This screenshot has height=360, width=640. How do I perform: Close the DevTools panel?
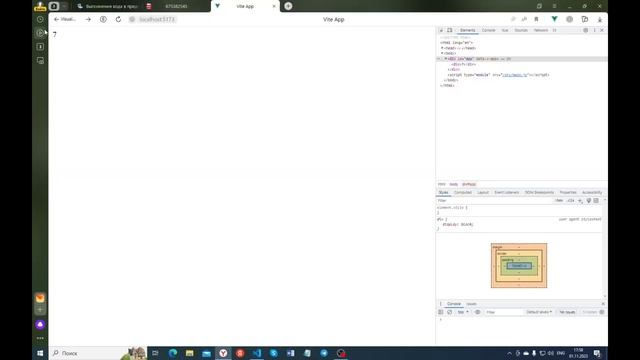point(602,30)
